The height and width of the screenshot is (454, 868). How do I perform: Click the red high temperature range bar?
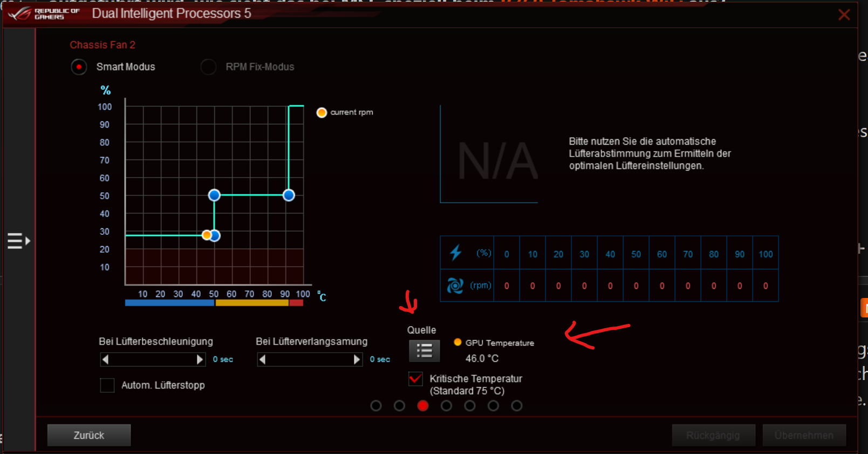296,303
